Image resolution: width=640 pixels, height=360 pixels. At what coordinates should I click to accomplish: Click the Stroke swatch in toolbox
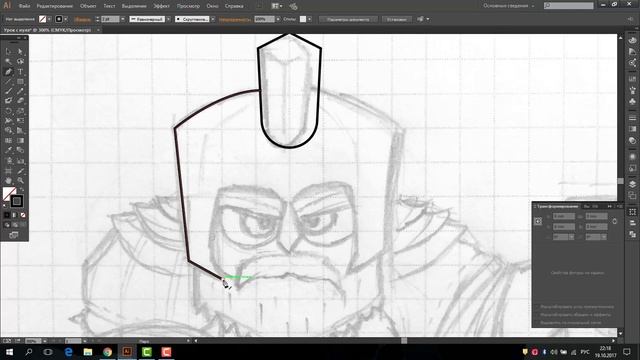coord(17,201)
